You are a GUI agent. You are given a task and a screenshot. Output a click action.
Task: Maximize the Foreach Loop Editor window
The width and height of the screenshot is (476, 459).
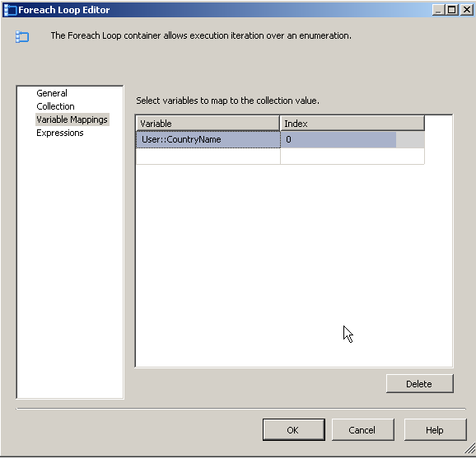[452, 10]
